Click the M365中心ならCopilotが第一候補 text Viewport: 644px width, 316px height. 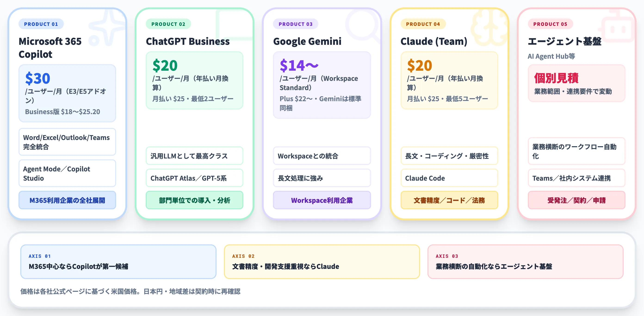pyautogui.click(x=78, y=266)
